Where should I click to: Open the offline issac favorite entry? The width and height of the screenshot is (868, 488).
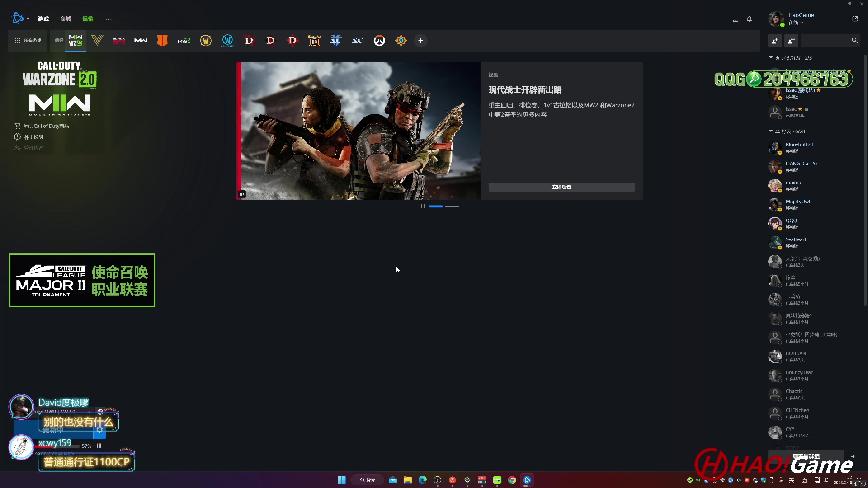(814, 112)
